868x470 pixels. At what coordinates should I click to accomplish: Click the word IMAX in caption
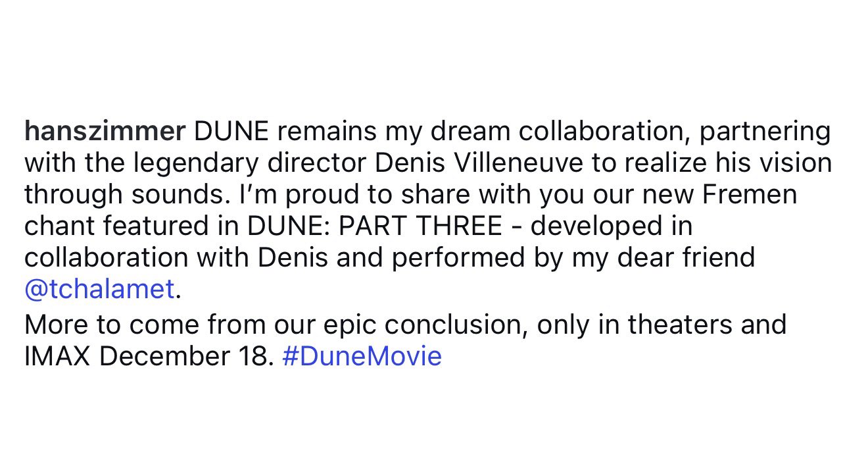click(58, 356)
